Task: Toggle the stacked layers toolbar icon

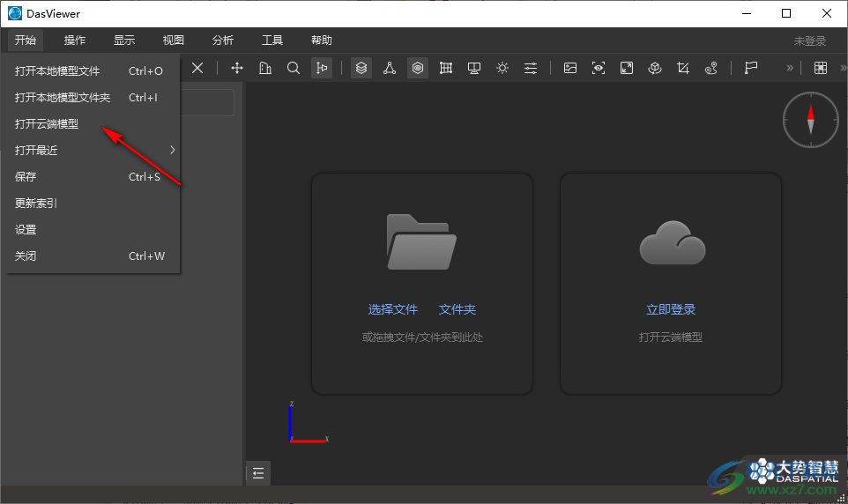Action: pos(361,68)
